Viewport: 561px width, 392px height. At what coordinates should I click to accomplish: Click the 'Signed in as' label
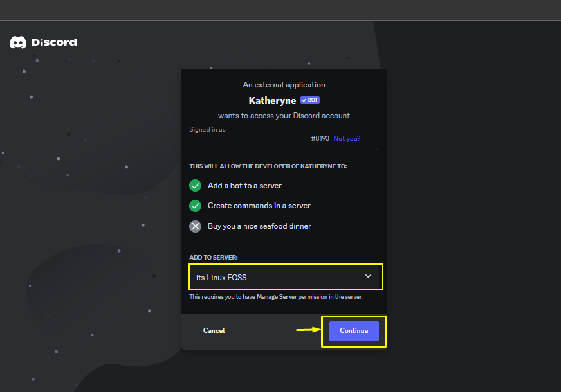click(x=208, y=130)
